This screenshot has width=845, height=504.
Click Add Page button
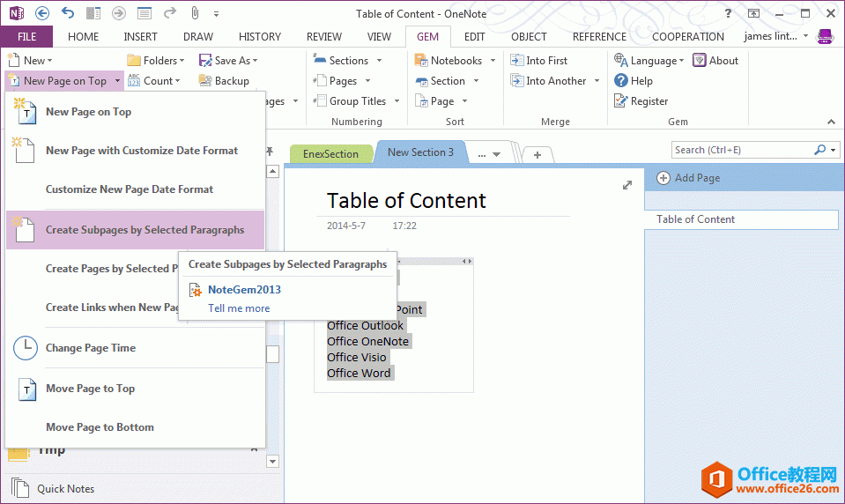pyautogui.click(x=689, y=178)
